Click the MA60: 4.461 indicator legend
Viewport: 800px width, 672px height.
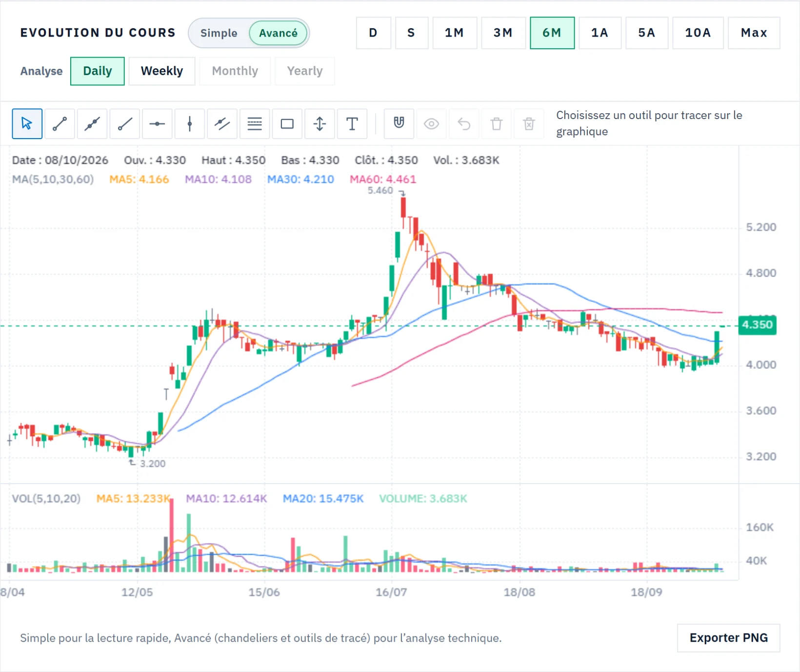pyautogui.click(x=383, y=180)
